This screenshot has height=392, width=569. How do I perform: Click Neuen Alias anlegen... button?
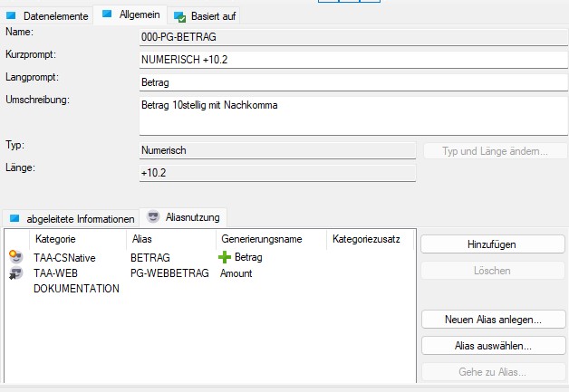click(493, 320)
